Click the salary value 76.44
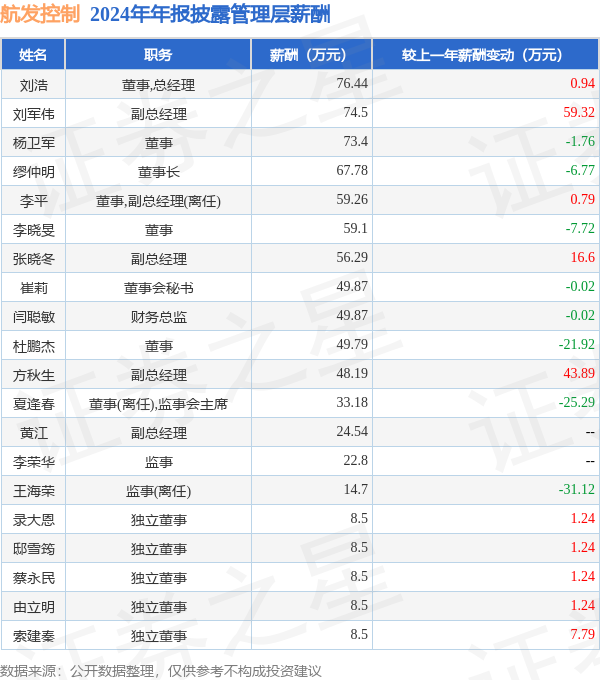 click(x=352, y=83)
